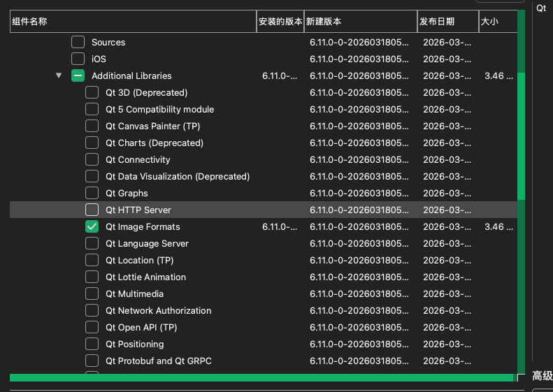Click the 高级 label at right edge
Screen dimensions: 553x392
click(x=543, y=376)
